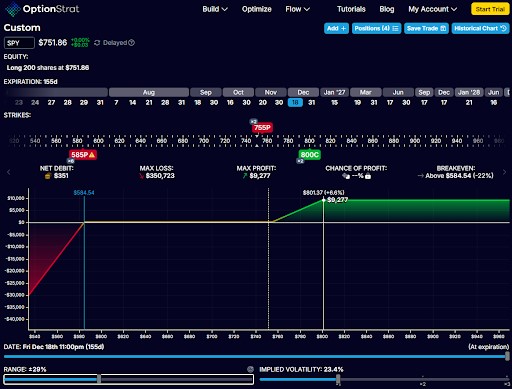Select the Sep month header before Oct
The width and height of the screenshot is (512, 389).
click(x=206, y=92)
